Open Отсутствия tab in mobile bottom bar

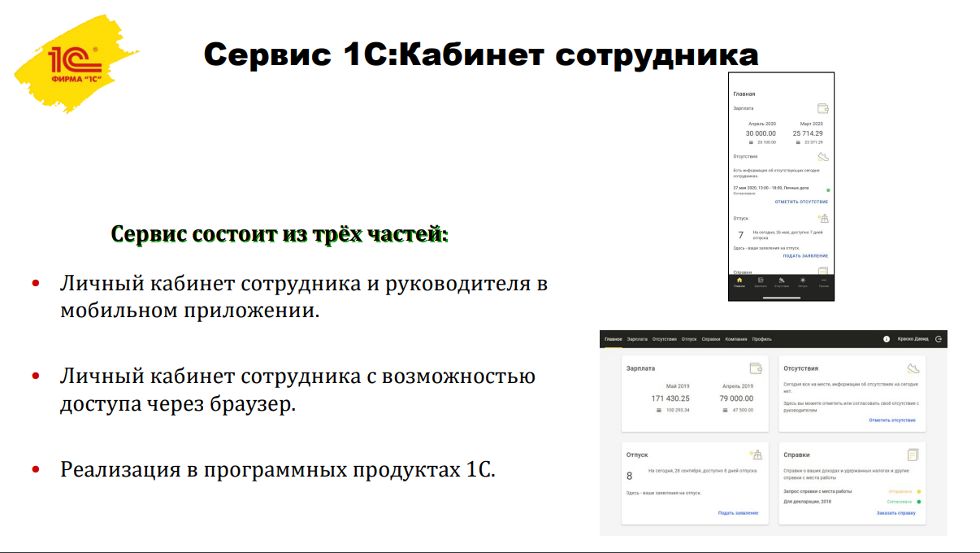[782, 282]
